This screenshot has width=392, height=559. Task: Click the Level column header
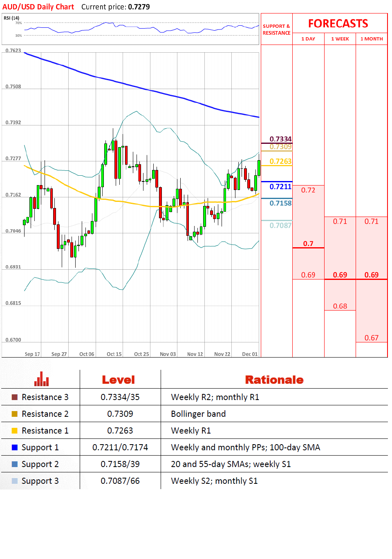[x=118, y=380]
